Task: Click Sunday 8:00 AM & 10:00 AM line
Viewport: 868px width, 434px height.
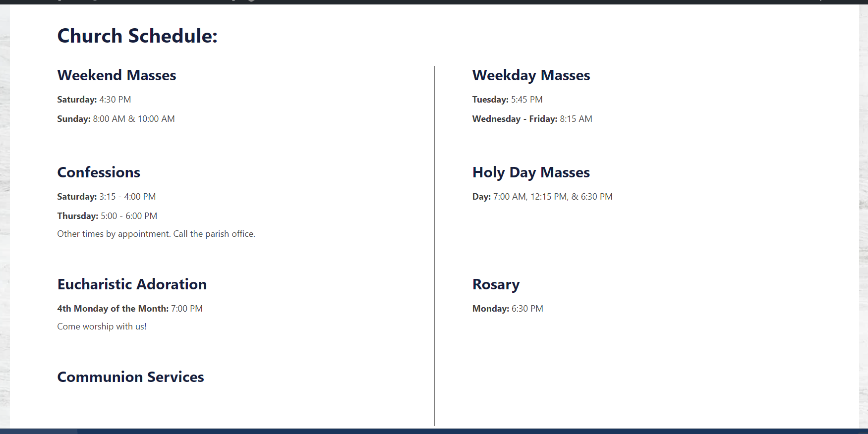Action: (x=116, y=119)
